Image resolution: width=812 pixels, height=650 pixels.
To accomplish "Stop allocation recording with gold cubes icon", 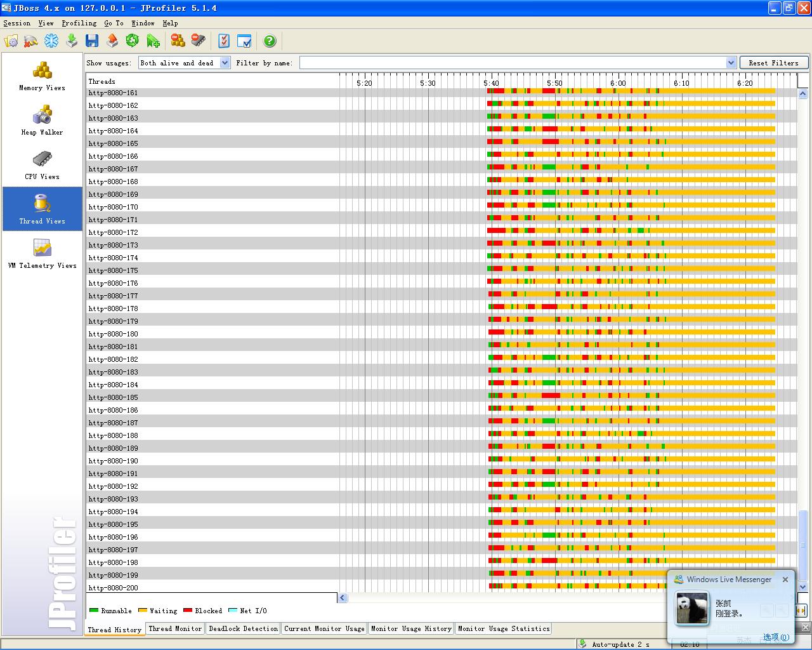I will coord(178,41).
